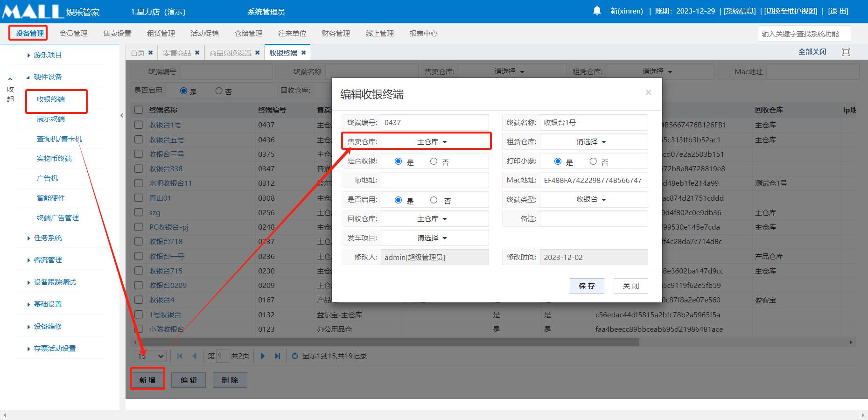Collapse the 硬件设备 tree node

(29, 77)
